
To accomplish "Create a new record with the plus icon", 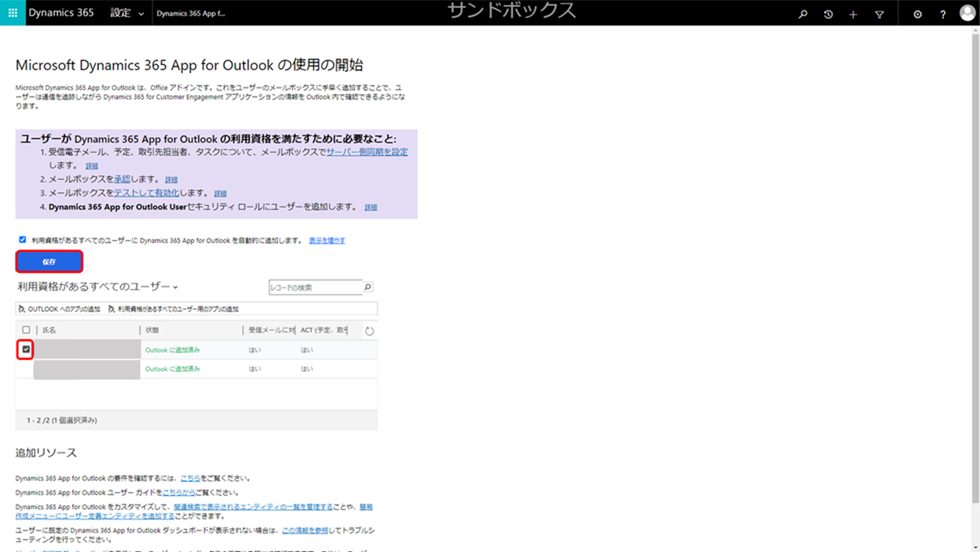I will coord(853,14).
